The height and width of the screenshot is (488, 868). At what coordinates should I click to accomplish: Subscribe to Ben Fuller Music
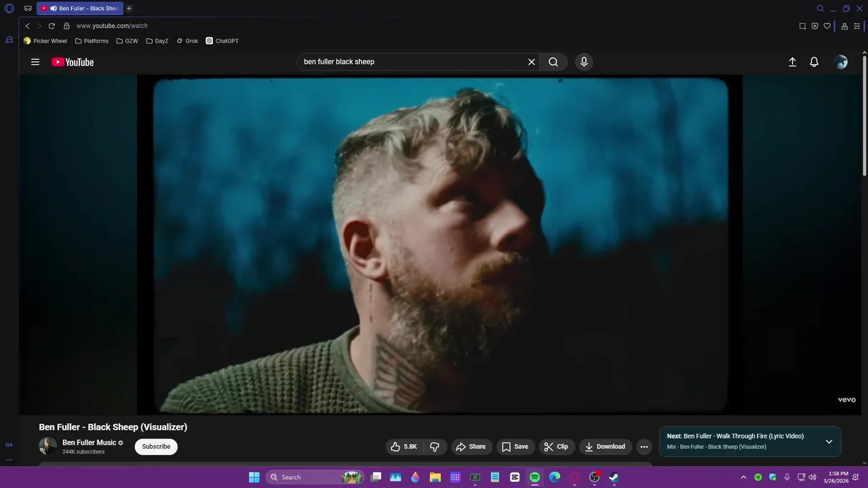[x=156, y=447]
